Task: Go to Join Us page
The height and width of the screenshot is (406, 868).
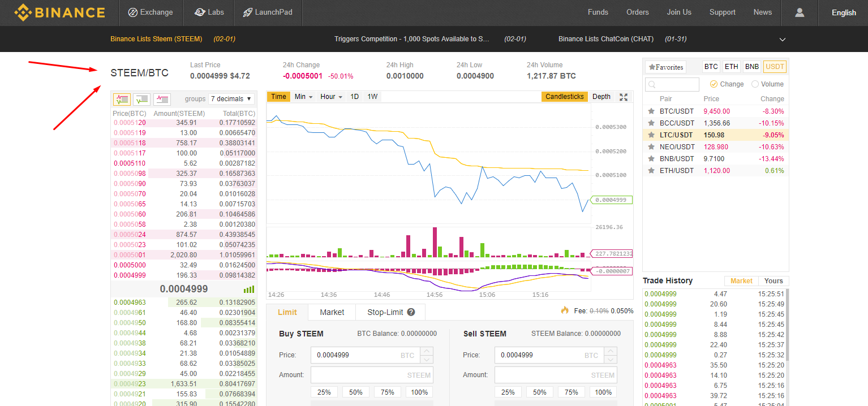Action: click(x=679, y=12)
